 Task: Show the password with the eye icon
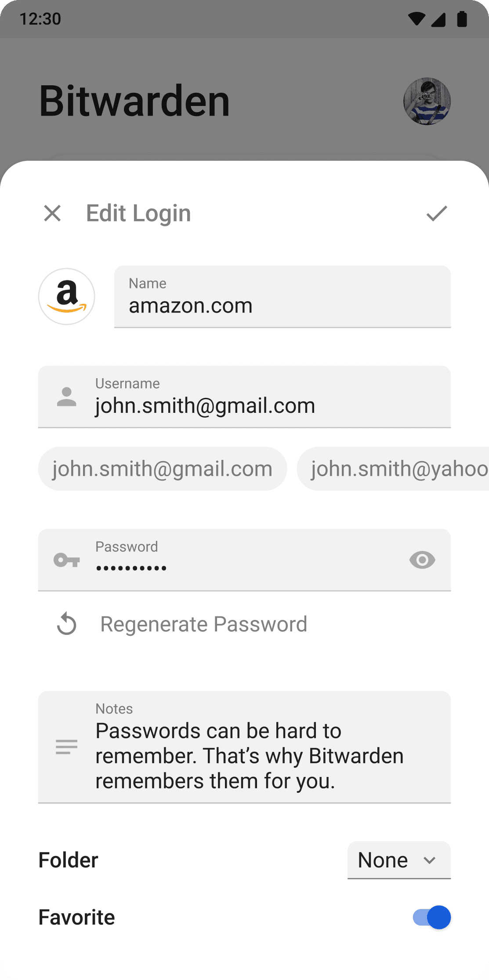click(422, 560)
